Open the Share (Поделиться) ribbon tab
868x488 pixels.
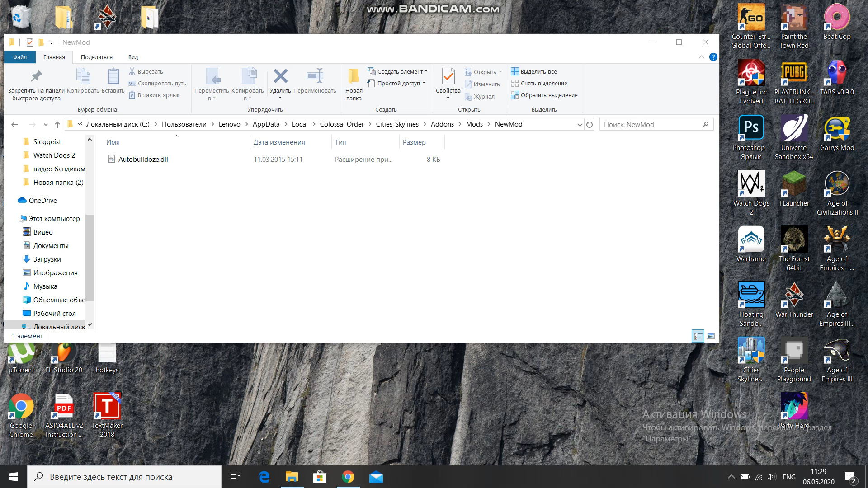tap(96, 57)
